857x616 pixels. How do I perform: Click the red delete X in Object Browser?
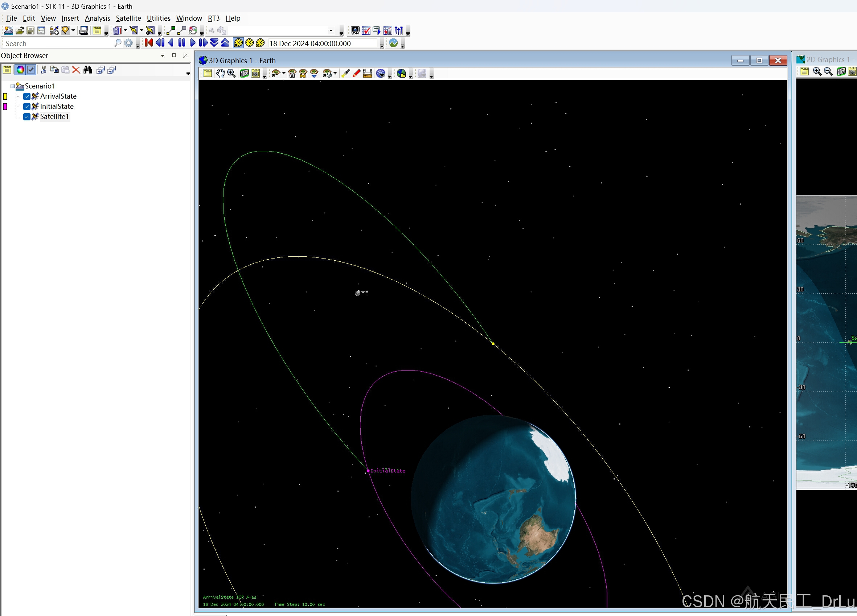click(76, 70)
